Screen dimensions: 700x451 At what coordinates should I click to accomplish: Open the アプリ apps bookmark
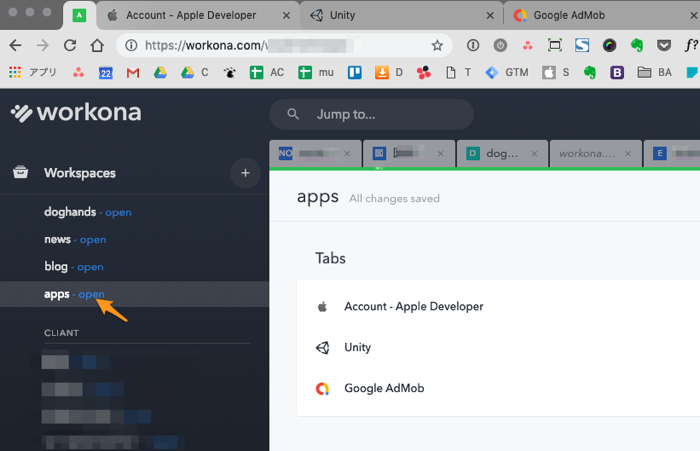tap(33, 72)
